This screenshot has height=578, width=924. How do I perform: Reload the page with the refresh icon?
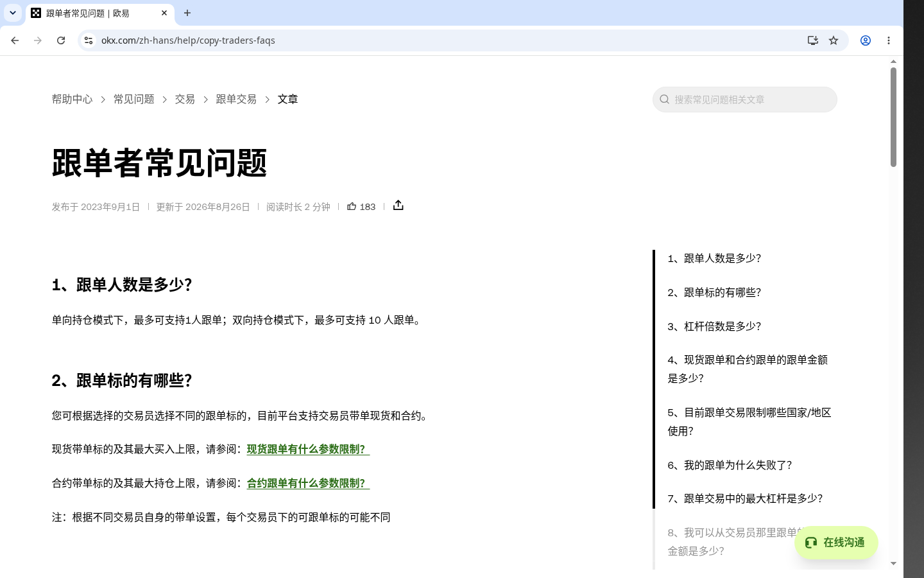61,40
